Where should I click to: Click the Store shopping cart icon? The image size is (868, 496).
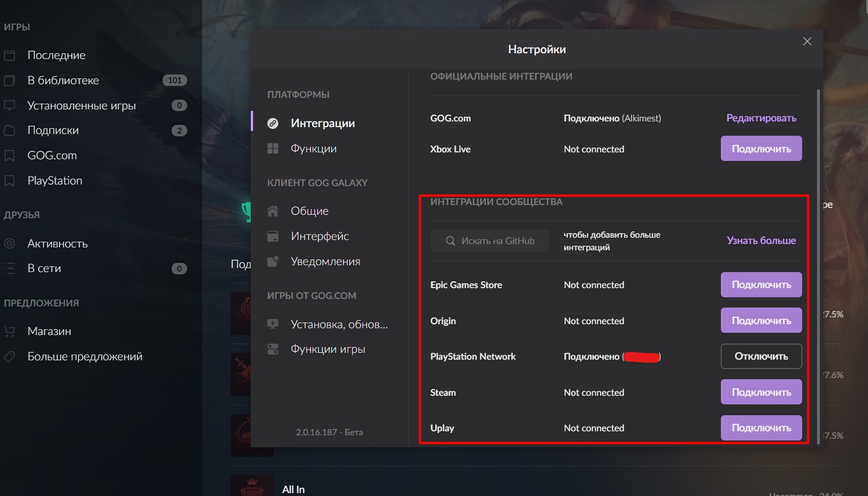10,332
